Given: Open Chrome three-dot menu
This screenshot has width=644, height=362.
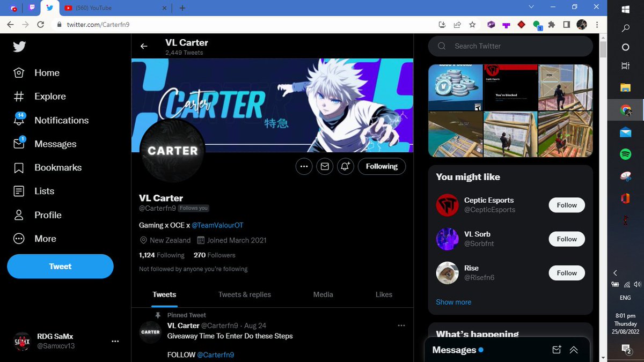Looking at the screenshot, I should pyautogui.click(x=597, y=25).
